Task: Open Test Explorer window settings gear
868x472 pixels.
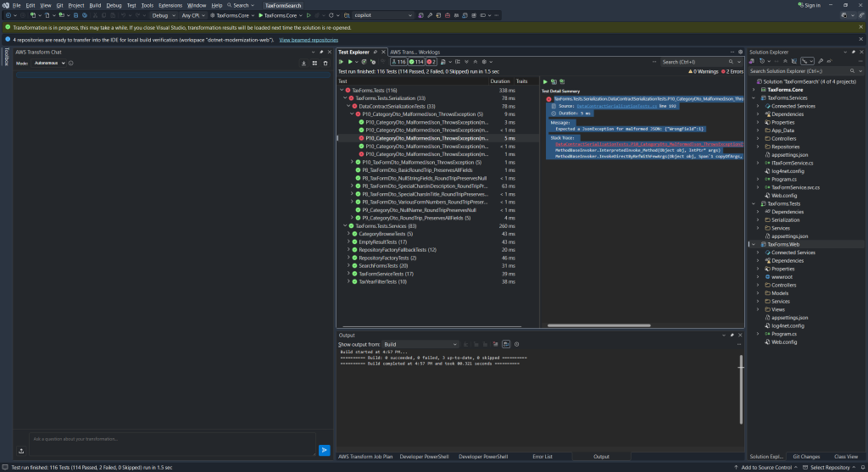Action: point(741,52)
